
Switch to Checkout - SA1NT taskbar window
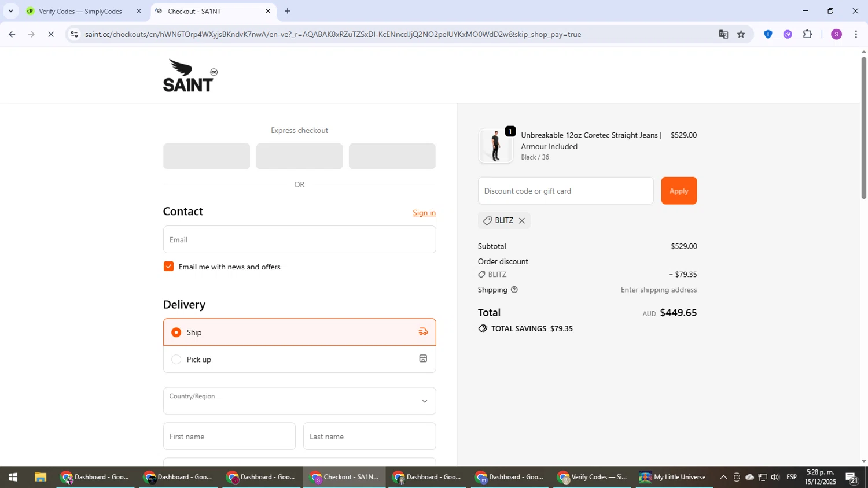tap(344, 478)
